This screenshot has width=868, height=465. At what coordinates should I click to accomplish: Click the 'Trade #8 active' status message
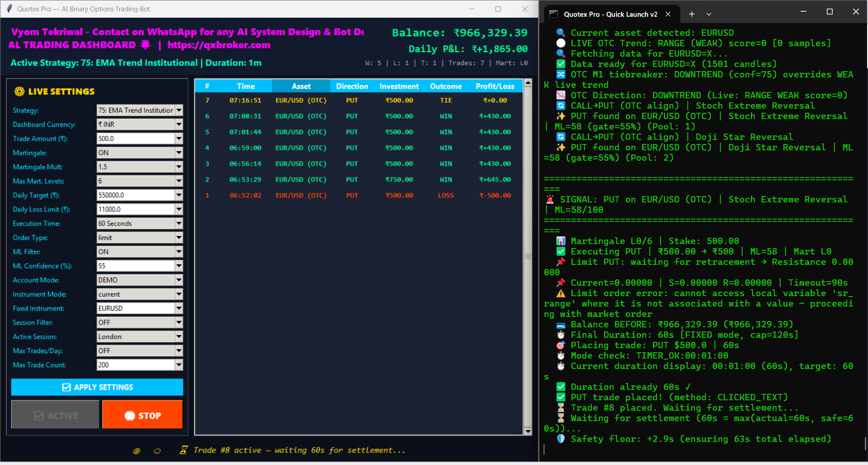pos(299,450)
